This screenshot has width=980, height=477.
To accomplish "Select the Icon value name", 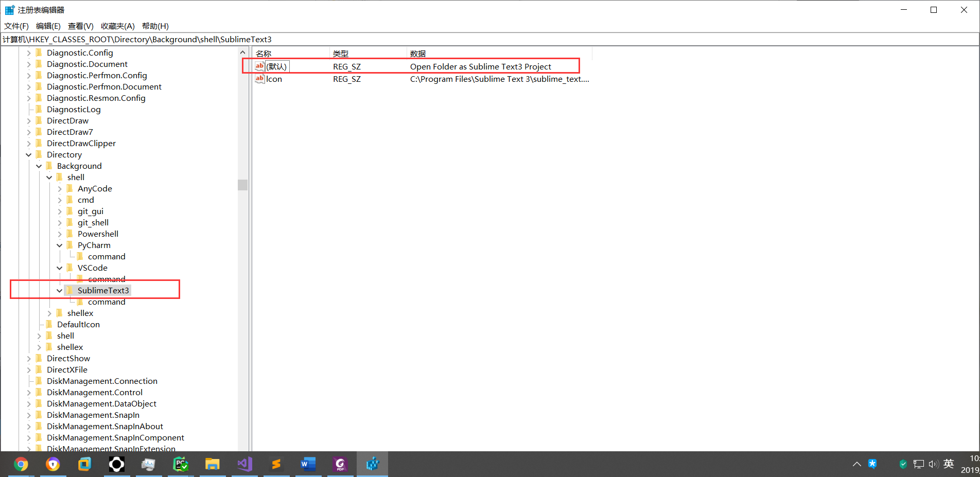I will 274,79.
